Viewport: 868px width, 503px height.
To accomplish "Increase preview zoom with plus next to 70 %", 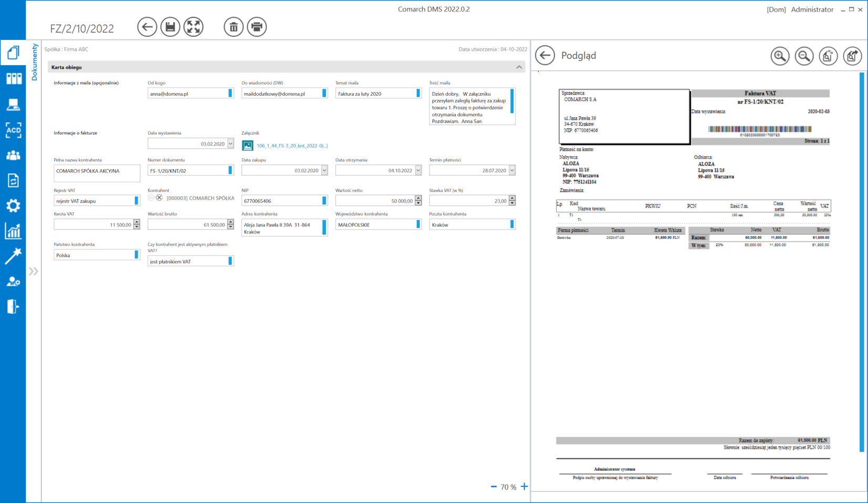I will point(524,487).
